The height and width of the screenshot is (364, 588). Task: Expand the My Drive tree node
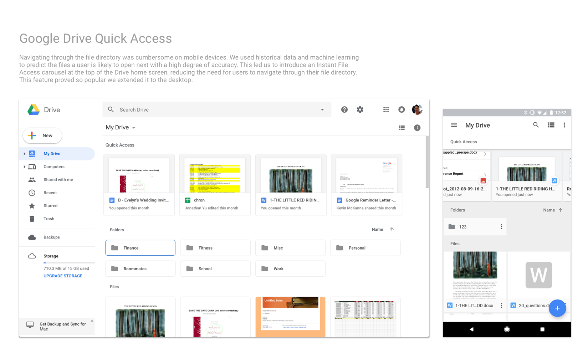point(24,154)
